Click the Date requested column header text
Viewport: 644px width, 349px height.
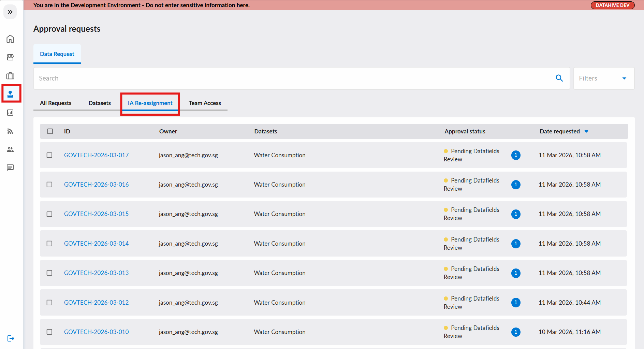pyautogui.click(x=560, y=131)
